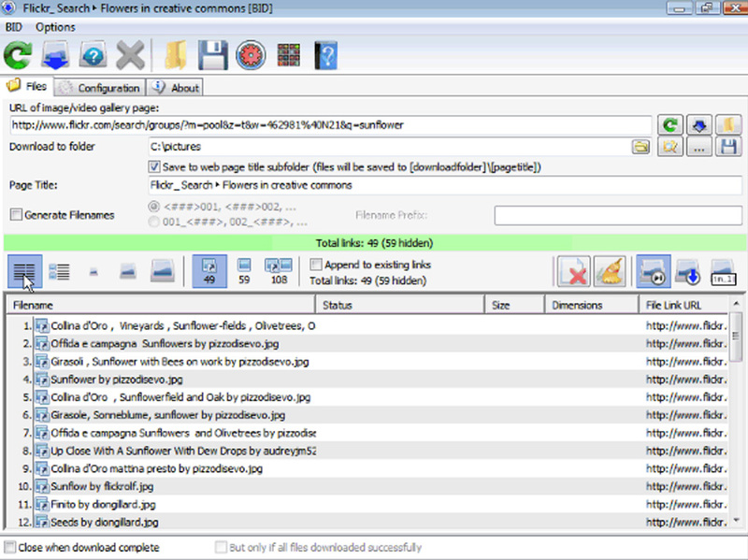Sort by the Filename column header
The width and height of the screenshot is (748, 560).
pyautogui.click(x=161, y=306)
